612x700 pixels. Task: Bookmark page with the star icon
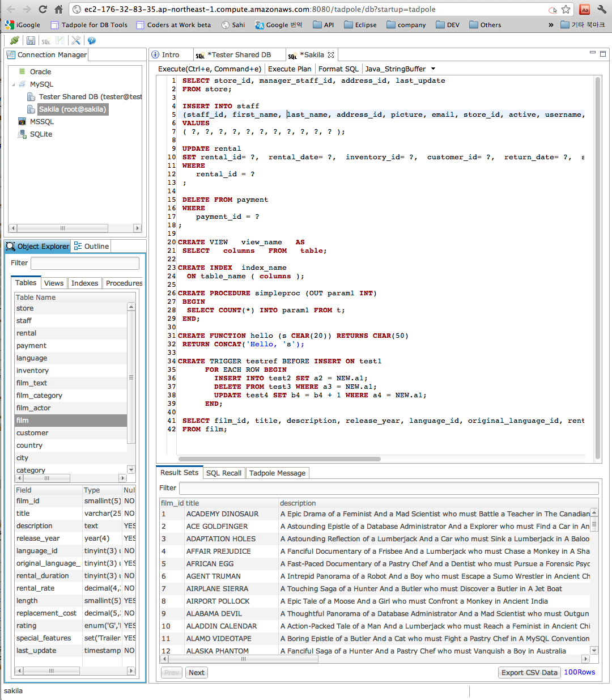coord(566,9)
